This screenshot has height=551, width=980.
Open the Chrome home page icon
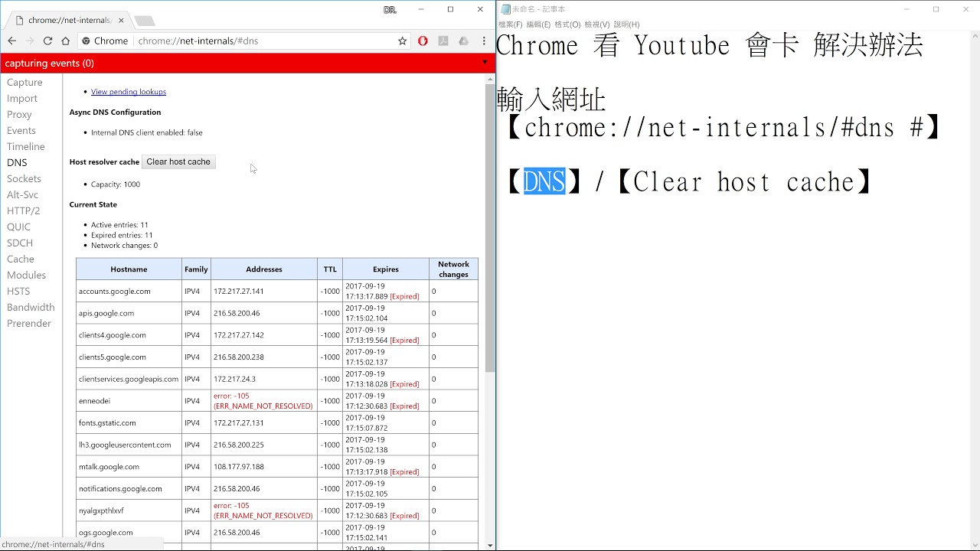[66, 41]
